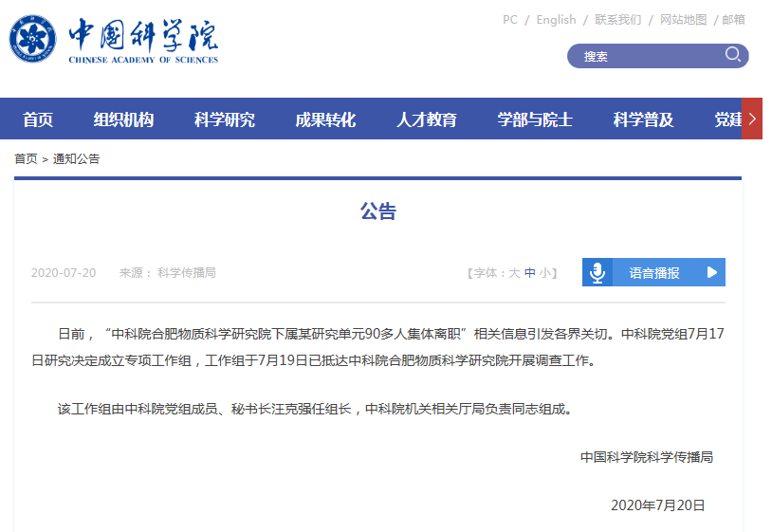
Task: Set font size to 大 (large)
Action: pos(514,273)
